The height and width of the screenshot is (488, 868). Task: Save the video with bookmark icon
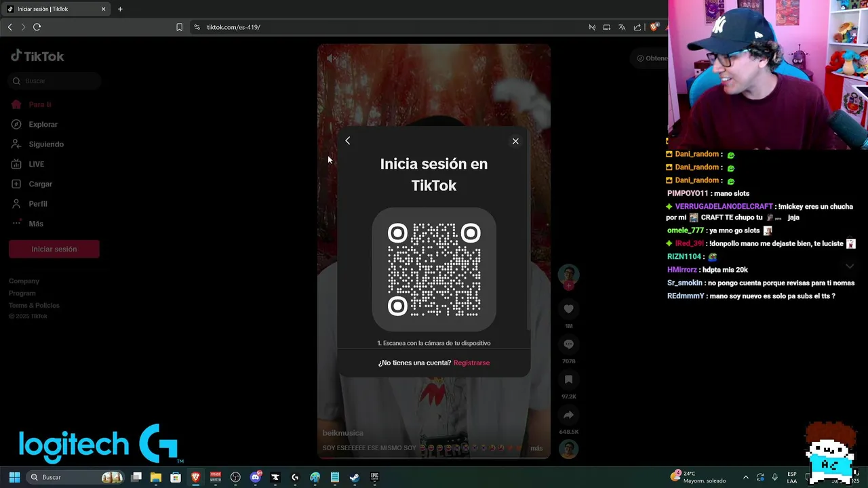pos(568,380)
